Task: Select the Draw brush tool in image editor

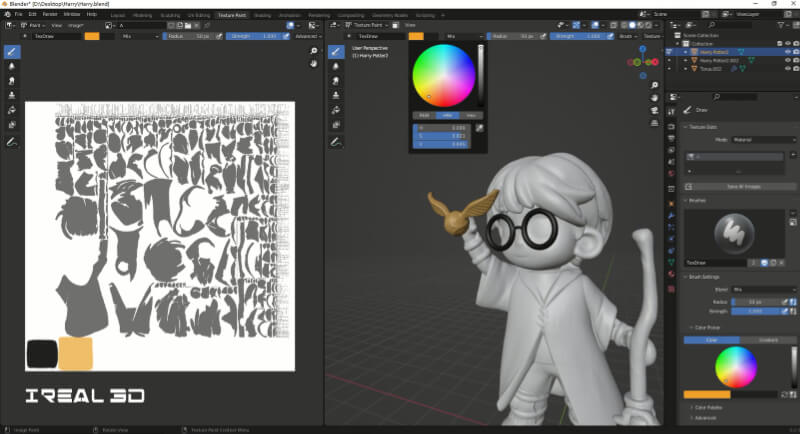Action: click(x=12, y=52)
